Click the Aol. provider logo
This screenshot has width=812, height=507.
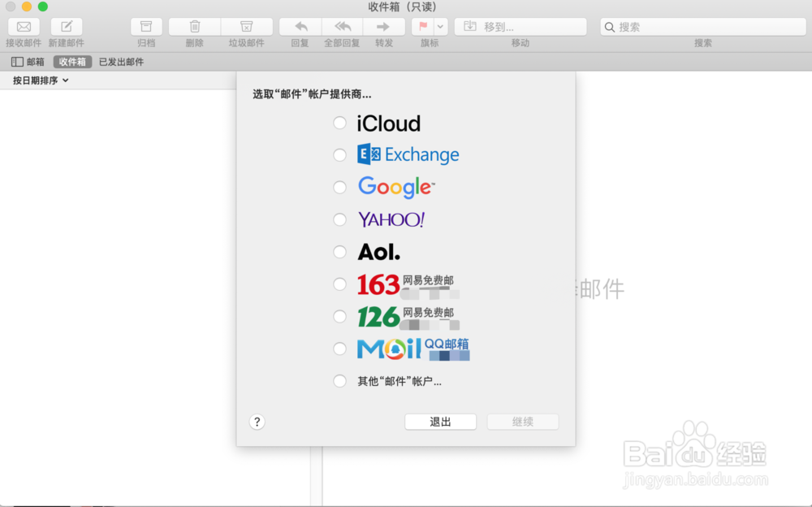[x=379, y=253]
